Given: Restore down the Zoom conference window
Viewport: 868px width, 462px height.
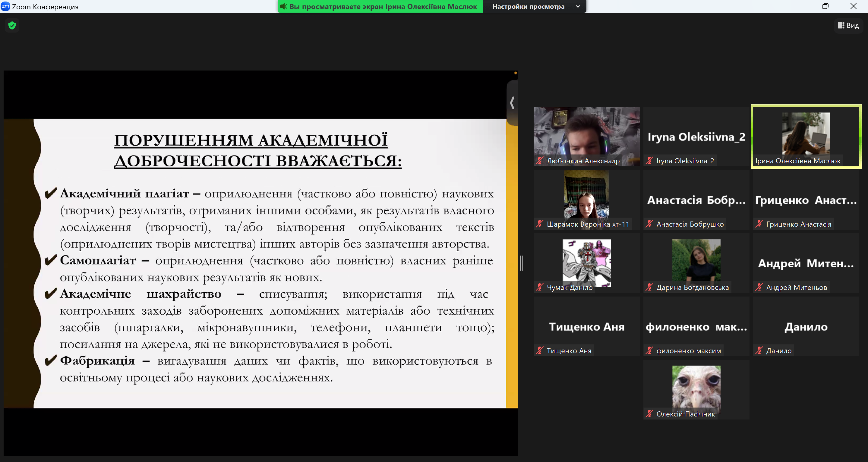Looking at the screenshot, I should coord(825,6).
